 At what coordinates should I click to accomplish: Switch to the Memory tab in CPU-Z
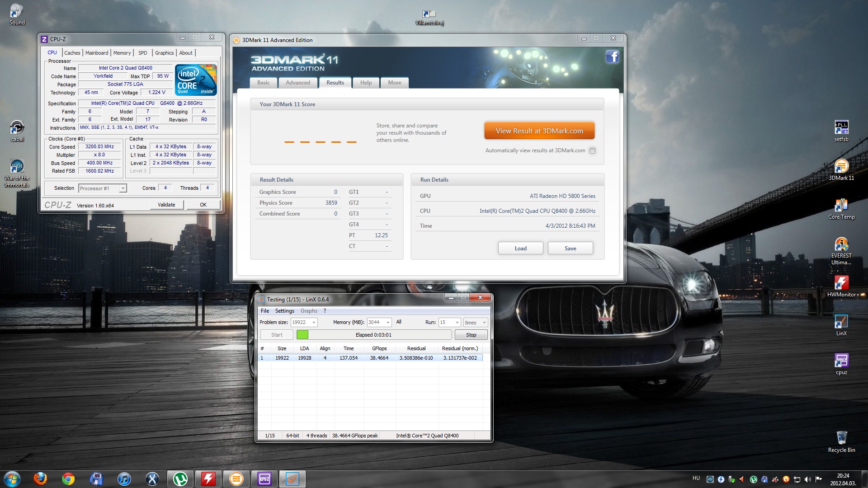[x=122, y=53]
